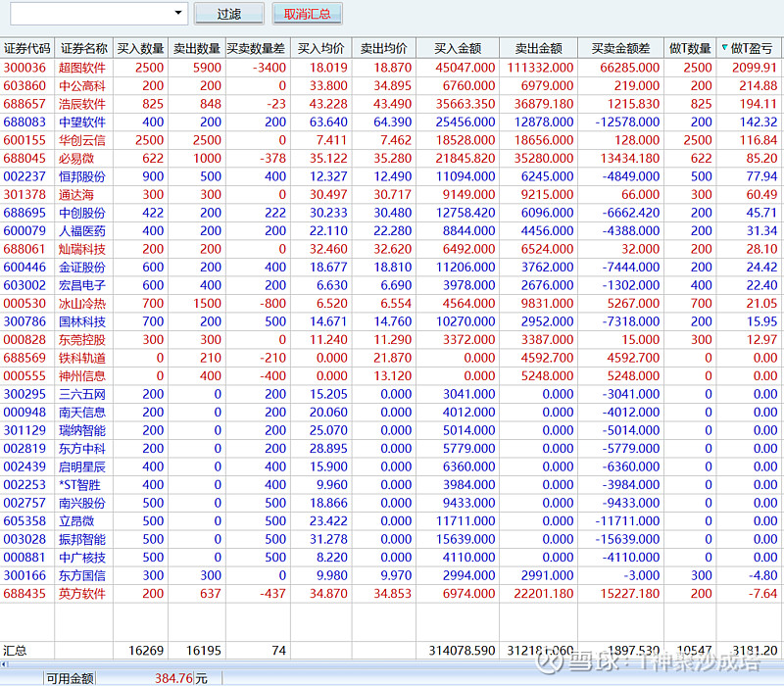Viewport: 784px width, 686px height.
Task: Click the 买入数量 column header
Action: coord(140,48)
